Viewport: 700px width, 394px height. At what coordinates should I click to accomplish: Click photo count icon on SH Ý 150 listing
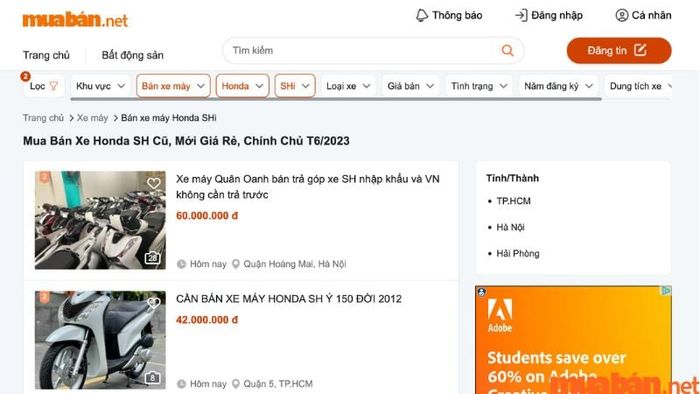152,377
